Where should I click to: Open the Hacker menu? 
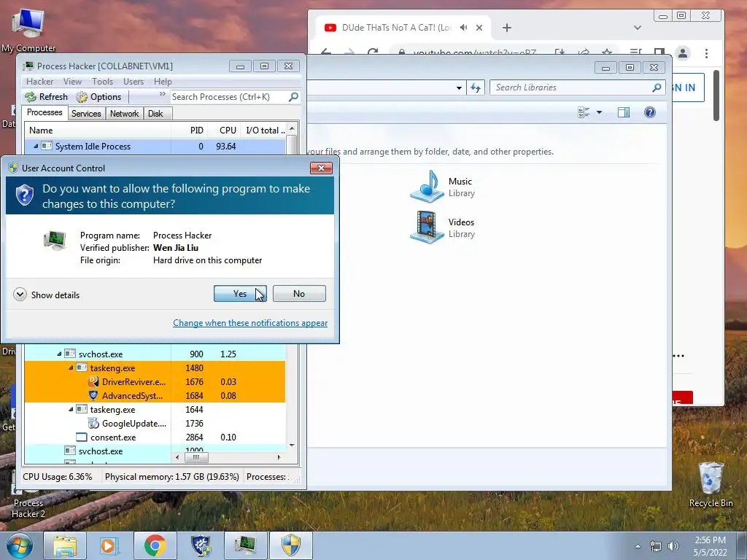coord(39,82)
